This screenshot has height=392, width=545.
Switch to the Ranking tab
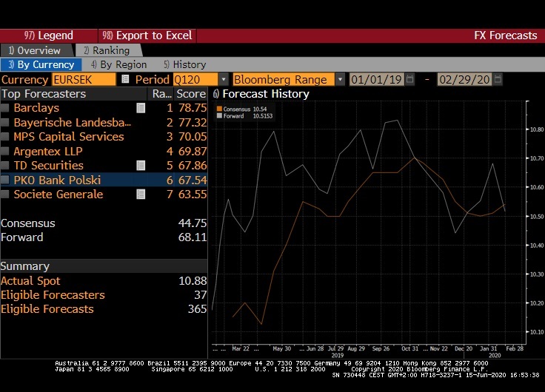point(106,50)
